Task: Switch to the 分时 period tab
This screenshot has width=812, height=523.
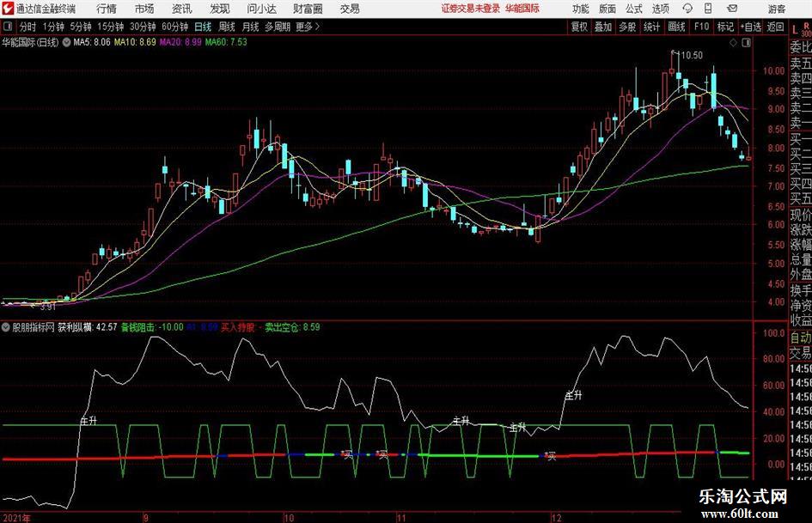Action: (x=28, y=27)
